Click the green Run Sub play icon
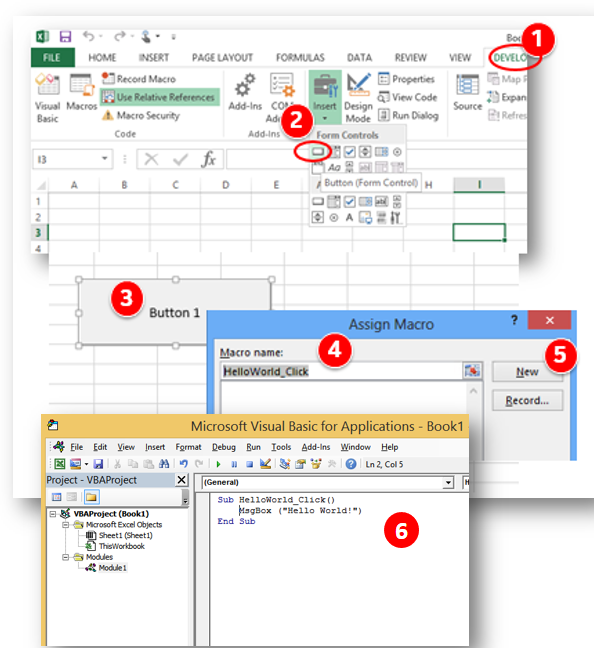This screenshot has width=594, height=648. [218, 465]
